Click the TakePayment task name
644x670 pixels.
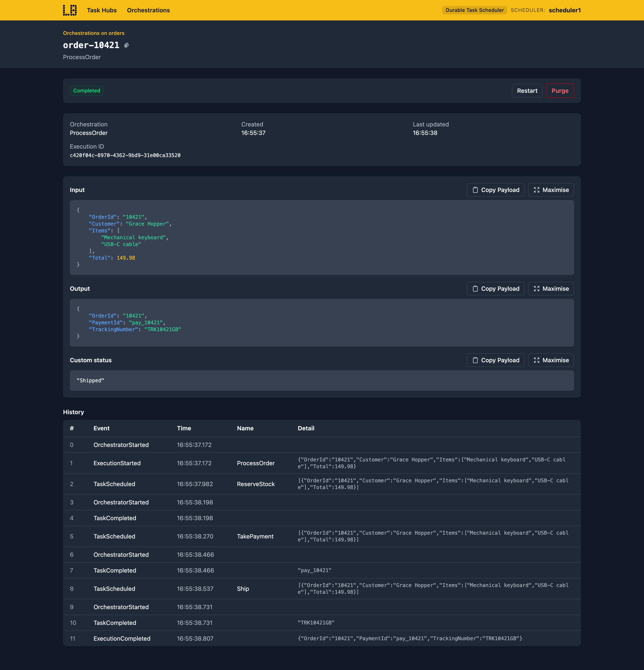255,537
